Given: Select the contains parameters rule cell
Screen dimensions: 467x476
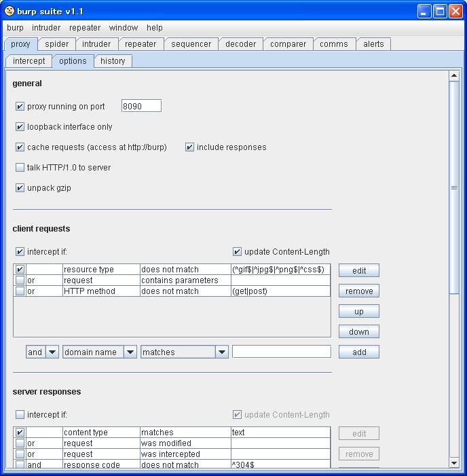Looking at the screenshot, I should (185, 280).
